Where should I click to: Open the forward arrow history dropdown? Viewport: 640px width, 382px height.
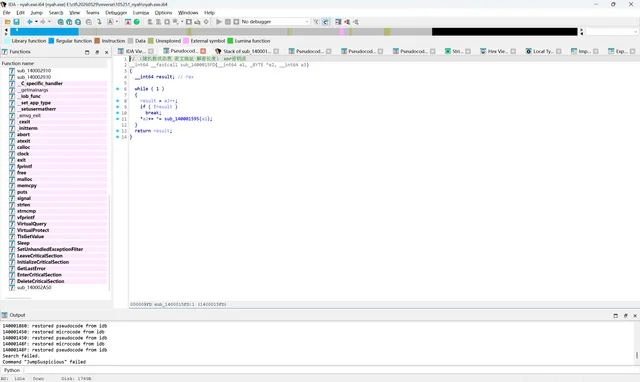tap(49, 22)
